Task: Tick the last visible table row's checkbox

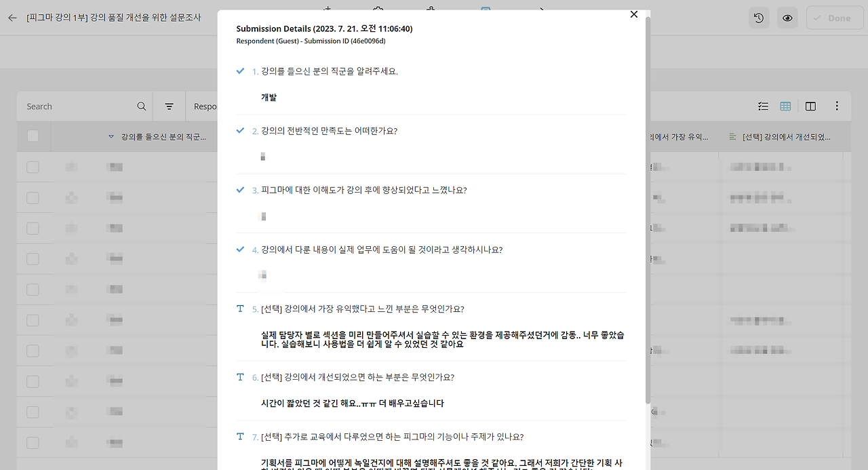Action: [33, 443]
